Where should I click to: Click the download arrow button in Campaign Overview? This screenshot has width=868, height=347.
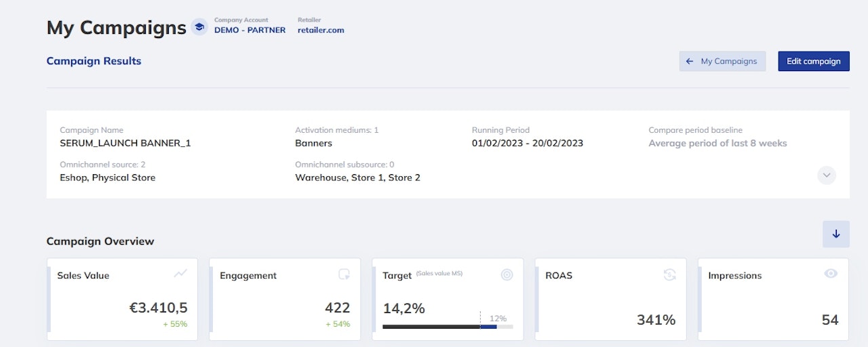835,234
